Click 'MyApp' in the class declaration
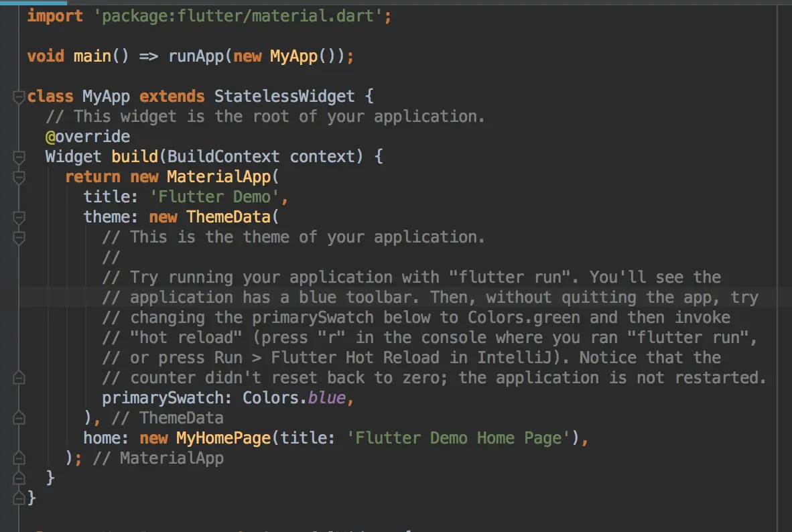Viewport: 792px width, 532px height. pos(106,96)
